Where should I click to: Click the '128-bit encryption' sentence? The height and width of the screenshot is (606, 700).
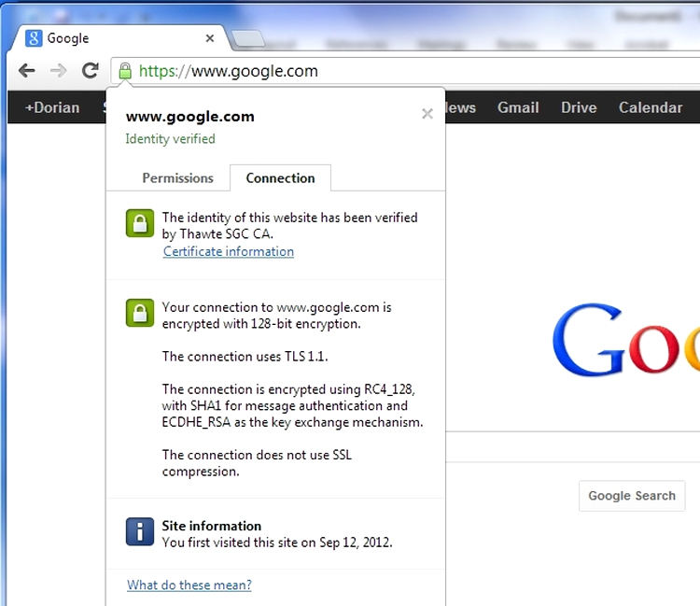click(277, 316)
